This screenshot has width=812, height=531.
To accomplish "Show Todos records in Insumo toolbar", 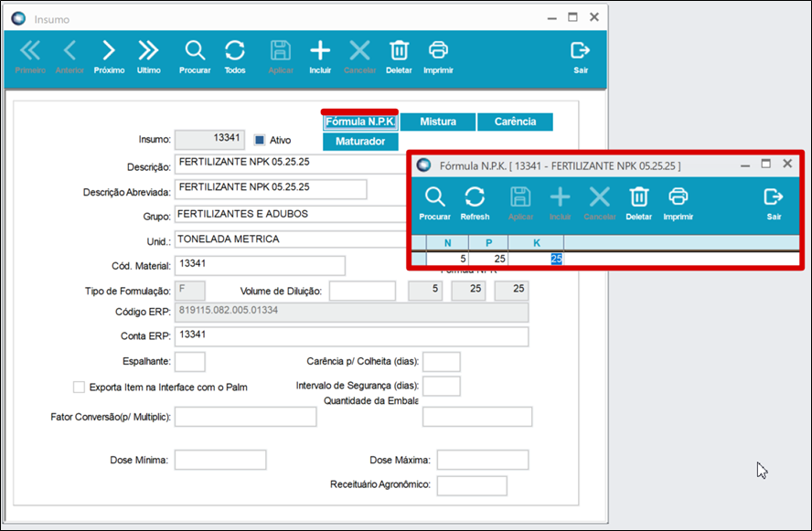I will (x=235, y=57).
